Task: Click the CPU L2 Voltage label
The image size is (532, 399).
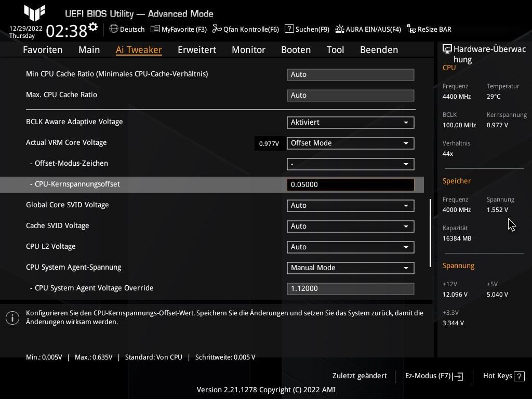Action: point(50,246)
